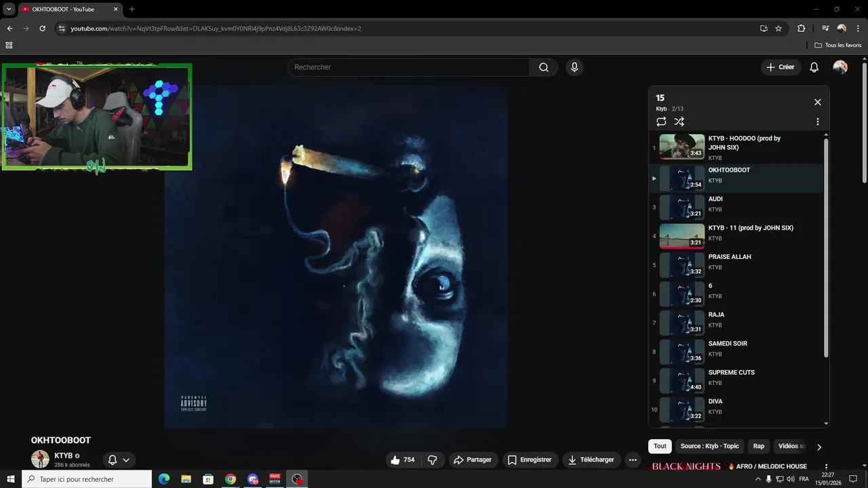Play AUDI from the playlist
Screen dimensions: 868x488
click(x=736, y=207)
